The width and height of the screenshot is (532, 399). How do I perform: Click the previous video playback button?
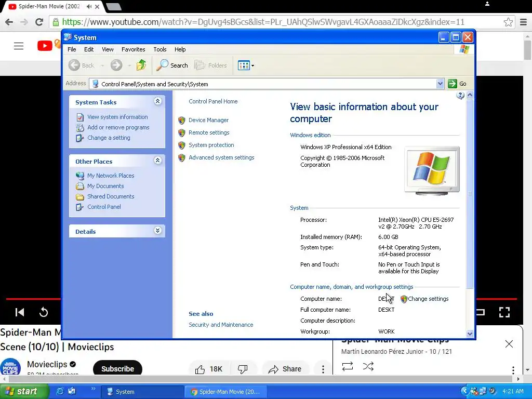pos(20,312)
